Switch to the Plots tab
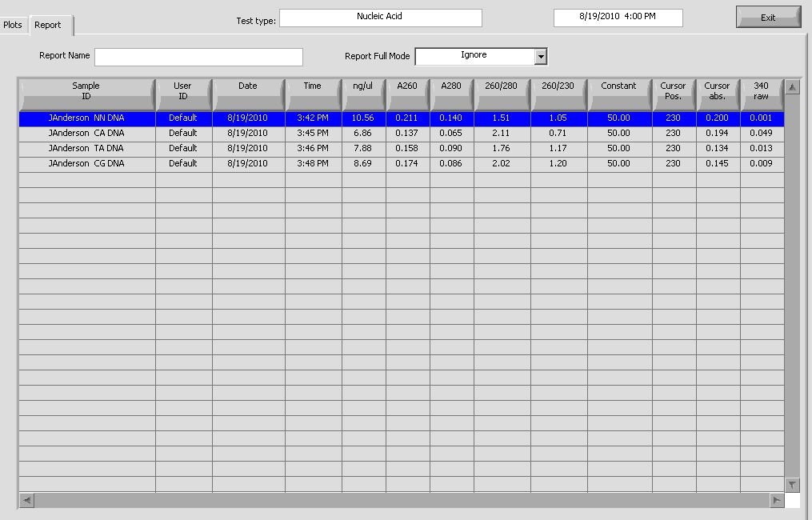Image resolution: width=812 pixels, height=520 pixels. pos(13,25)
